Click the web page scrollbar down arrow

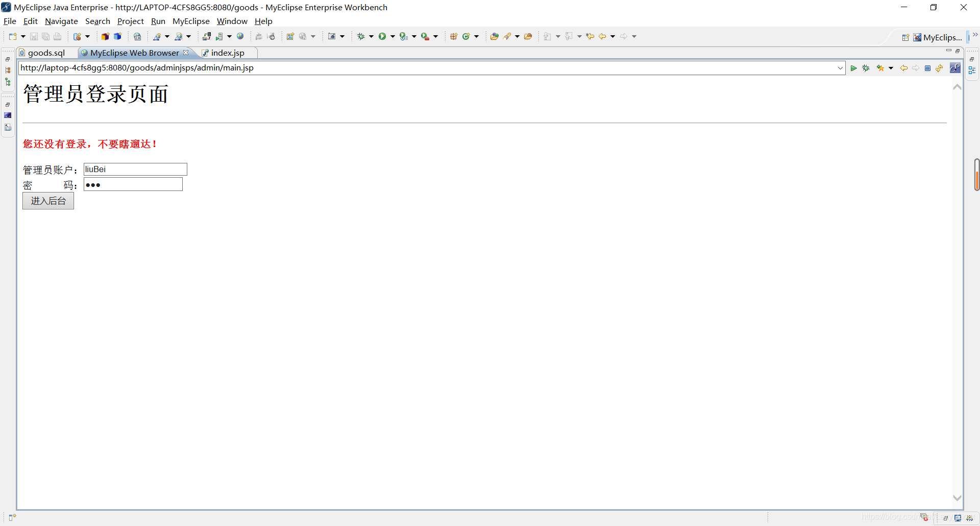[957, 498]
